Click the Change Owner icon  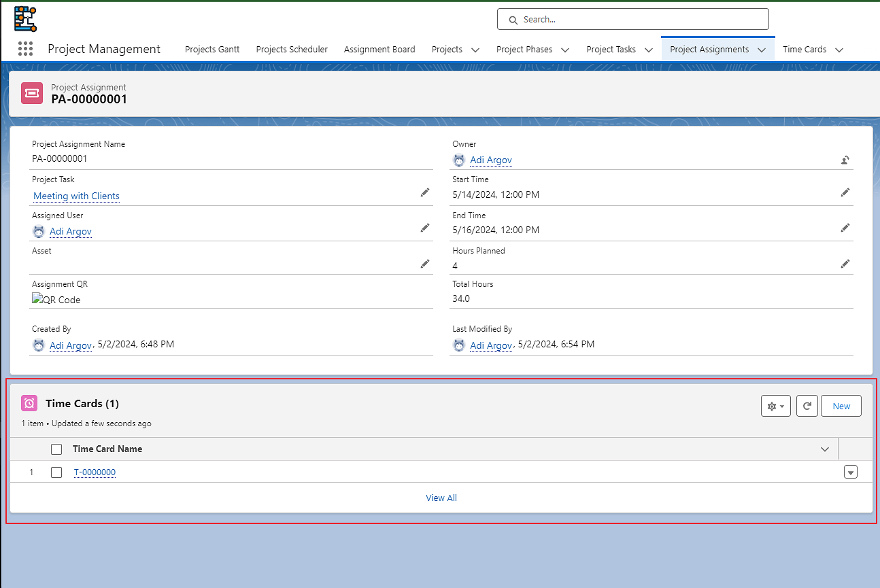(845, 160)
